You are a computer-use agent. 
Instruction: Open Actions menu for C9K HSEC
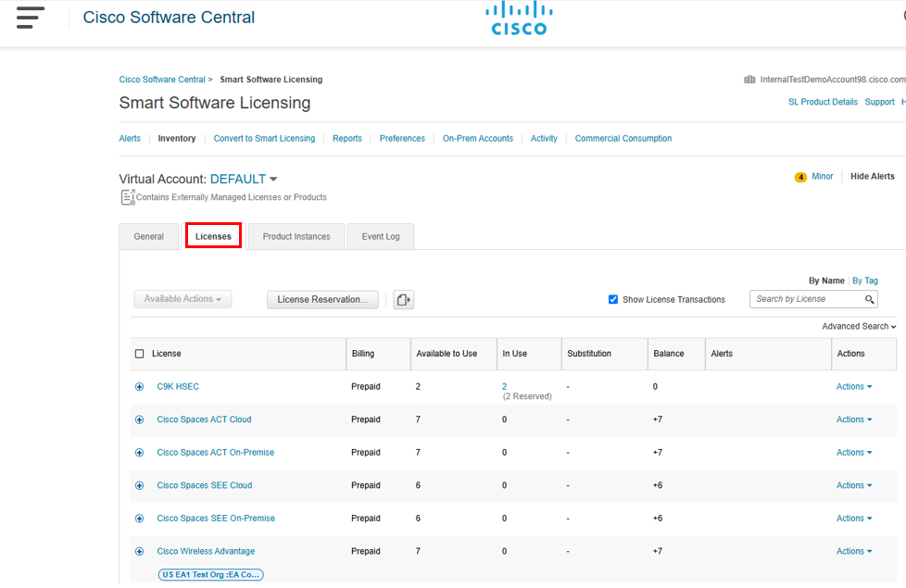(x=854, y=386)
